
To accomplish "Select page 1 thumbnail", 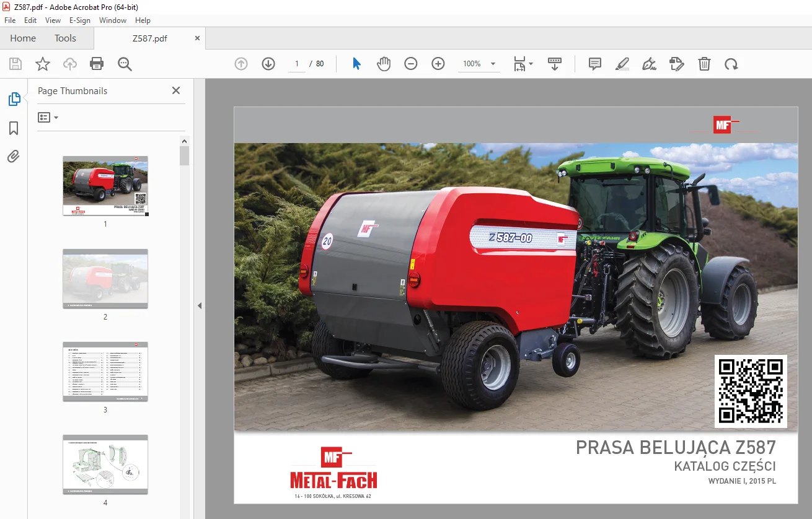I will [105, 186].
